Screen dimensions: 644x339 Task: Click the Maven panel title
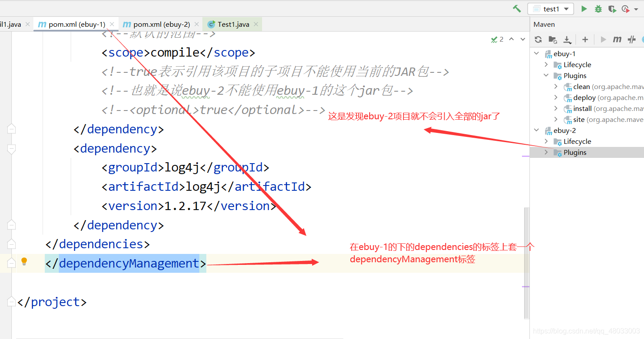544,25
